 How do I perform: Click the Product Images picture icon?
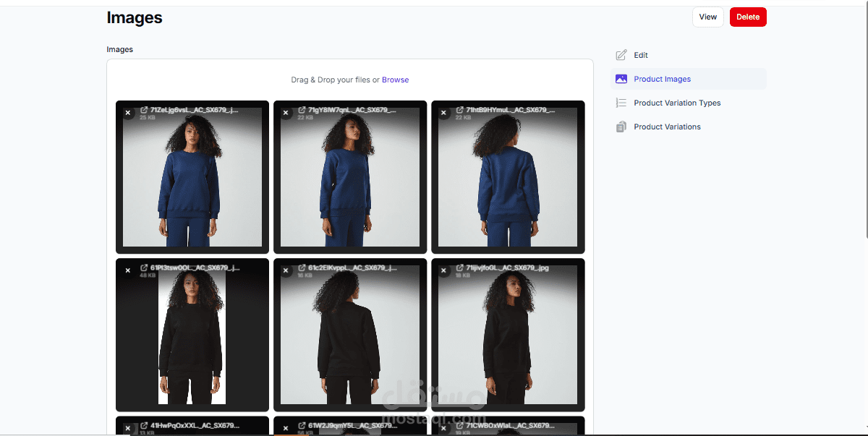click(621, 79)
